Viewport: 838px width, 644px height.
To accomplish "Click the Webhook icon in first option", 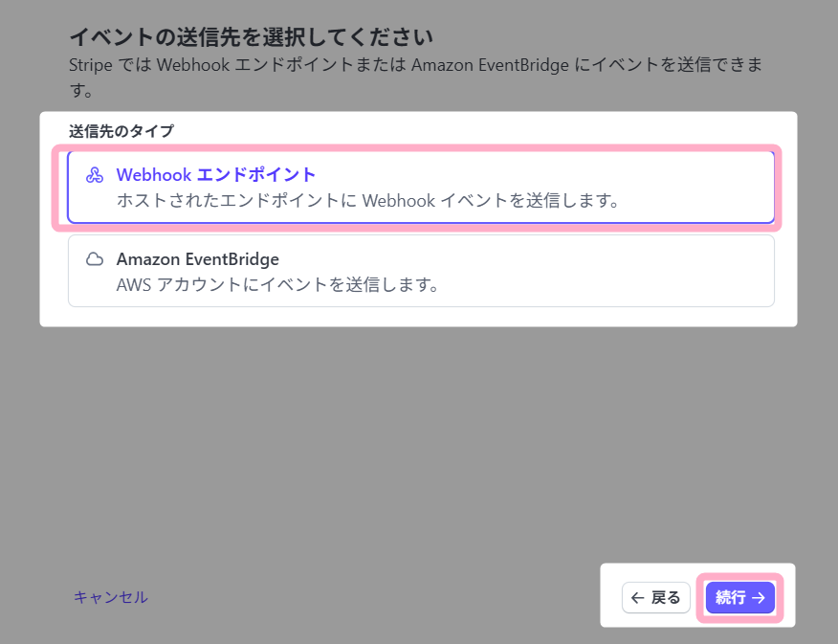I will click(x=95, y=176).
